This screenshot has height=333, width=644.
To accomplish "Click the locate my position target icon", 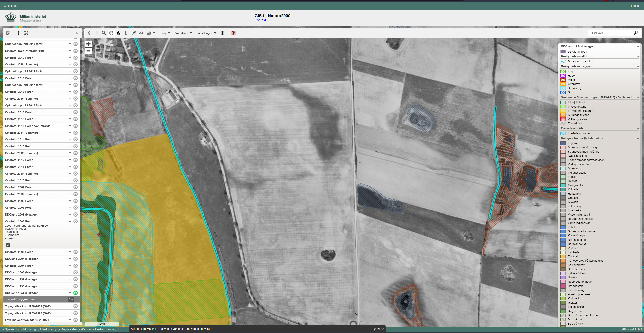I will click(223, 33).
